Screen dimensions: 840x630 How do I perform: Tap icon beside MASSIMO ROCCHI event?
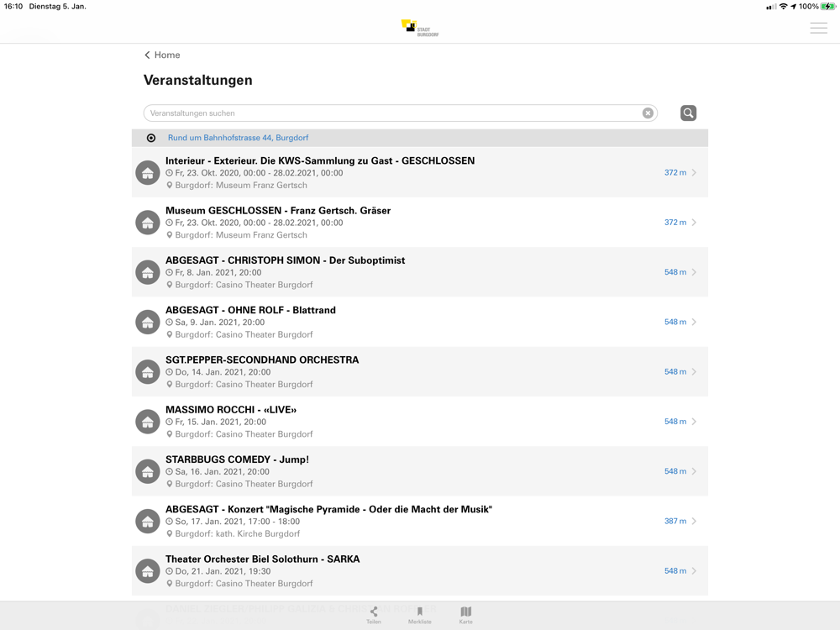tap(148, 422)
